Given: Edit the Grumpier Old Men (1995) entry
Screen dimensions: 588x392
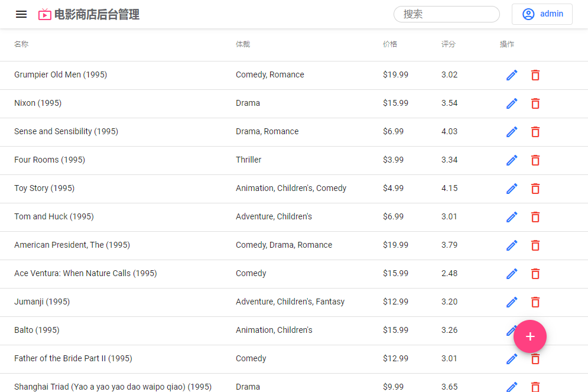Looking at the screenshot, I should tap(512, 75).
